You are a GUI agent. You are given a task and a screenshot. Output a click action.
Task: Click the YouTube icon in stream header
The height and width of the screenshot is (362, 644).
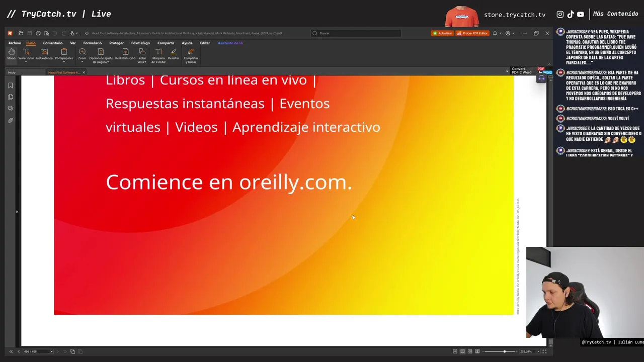click(x=581, y=15)
